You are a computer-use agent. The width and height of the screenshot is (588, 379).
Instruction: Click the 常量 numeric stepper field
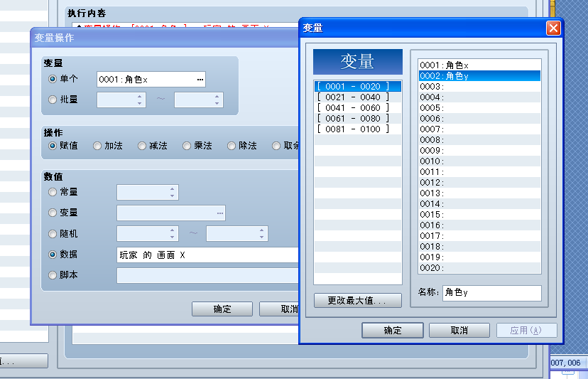[148, 192]
